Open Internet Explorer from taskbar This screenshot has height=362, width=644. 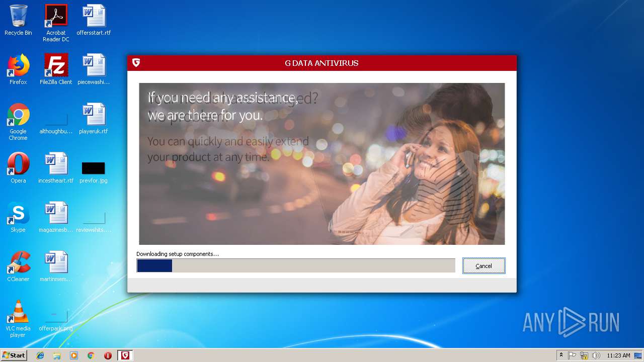pyautogui.click(x=40, y=355)
